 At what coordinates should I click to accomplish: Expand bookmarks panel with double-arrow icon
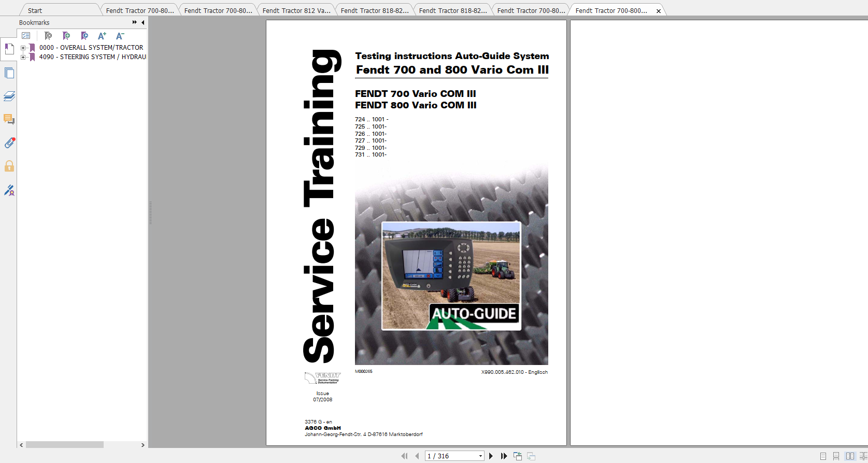click(x=135, y=22)
